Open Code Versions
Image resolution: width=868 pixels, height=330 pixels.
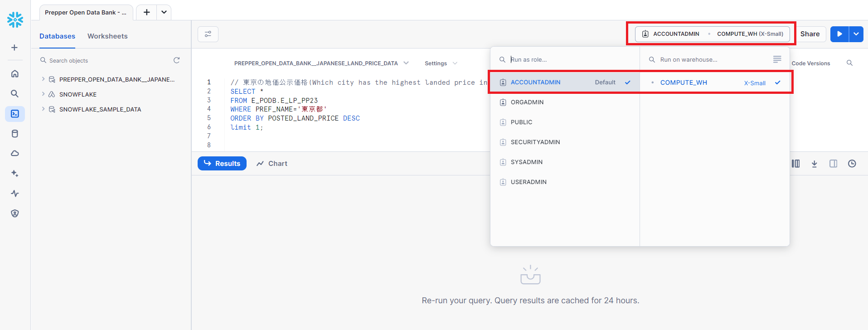pyautogui.click(x=811, y=63)
